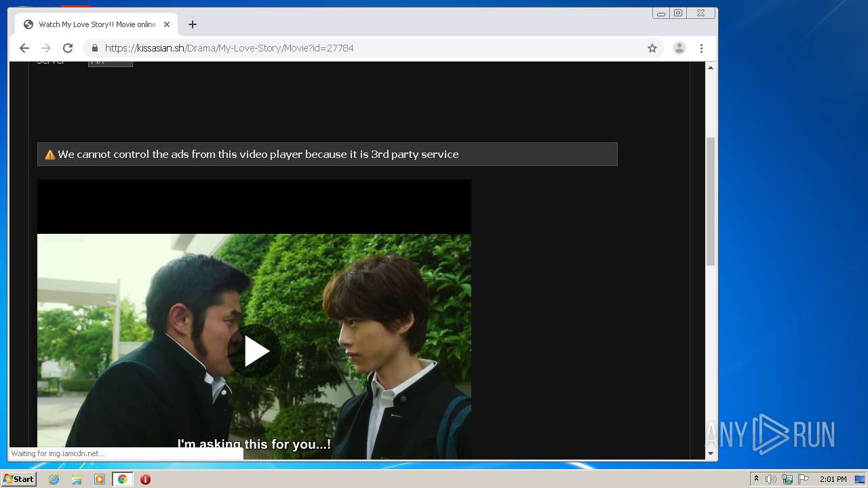Screen dimensions: 868x488
Task: Open Windows Explorer folder in taskbar
Action: (77, 479)
